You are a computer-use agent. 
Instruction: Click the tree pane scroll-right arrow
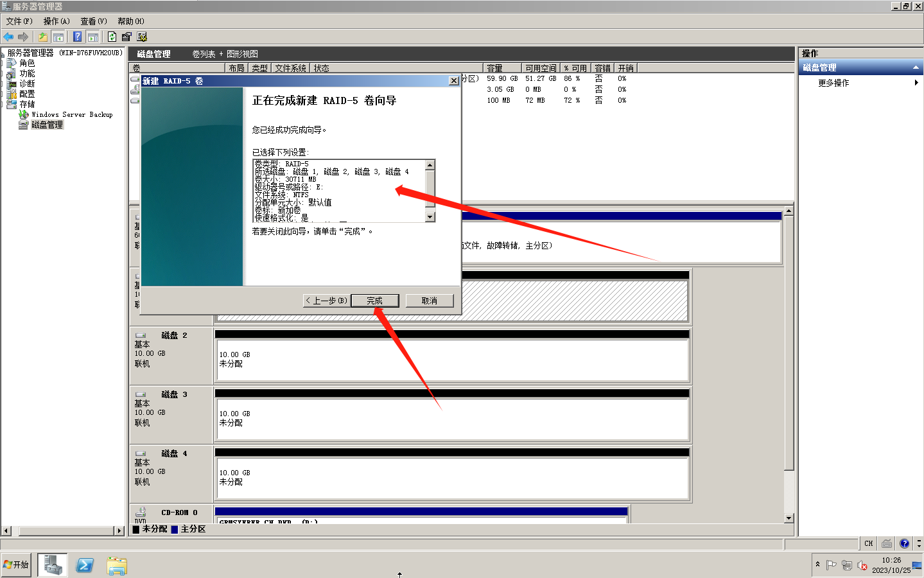pyautogui.click(x=119, y=530)
